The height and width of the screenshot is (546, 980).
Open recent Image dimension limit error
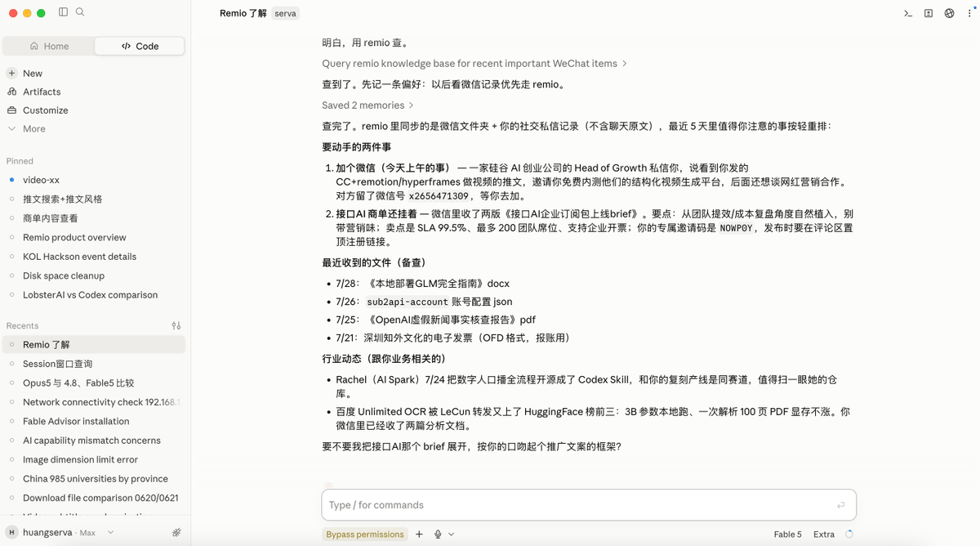pos(95,459)
